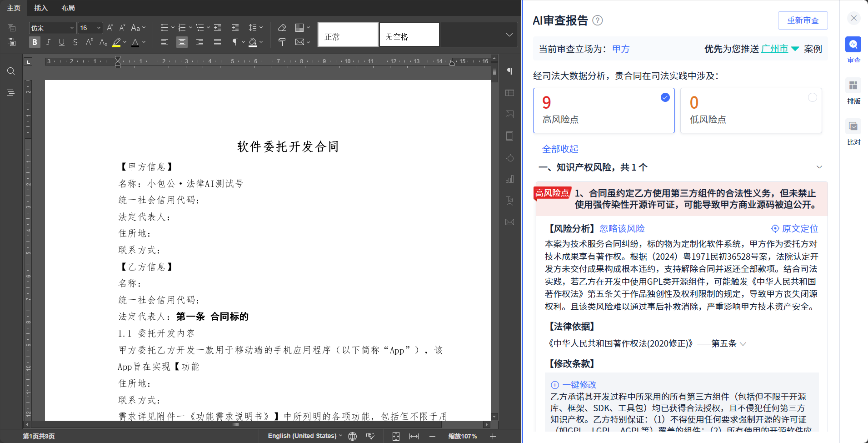Click the format painter icon
This screenshot has height=443, width=868.
tap(282, 42)
